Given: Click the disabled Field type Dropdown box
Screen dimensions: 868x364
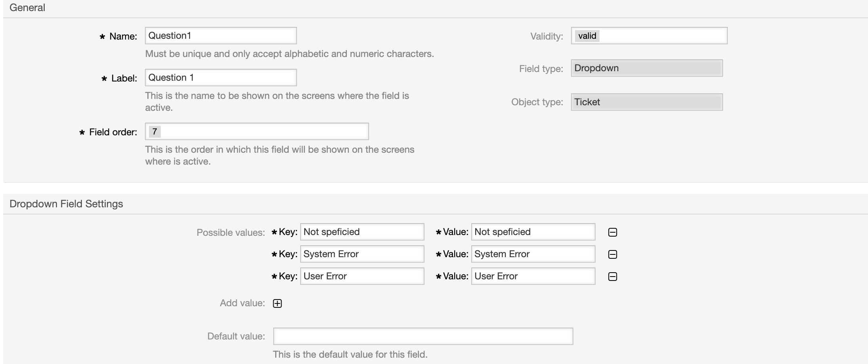Looking at the screenshot, I should point(647,68).
